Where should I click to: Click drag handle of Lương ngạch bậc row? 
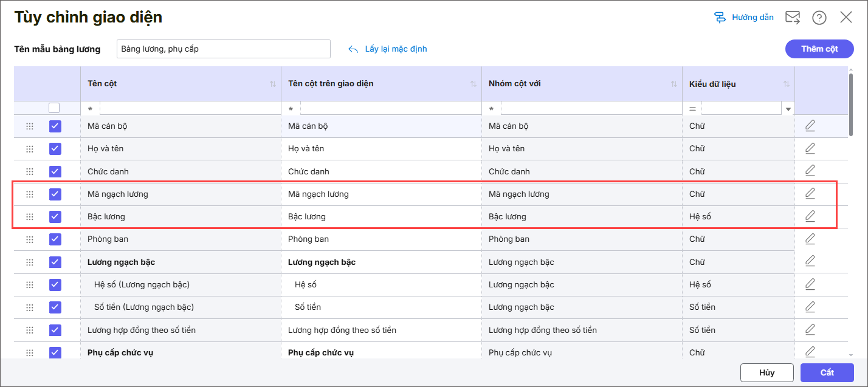click(x=30, y=262)
